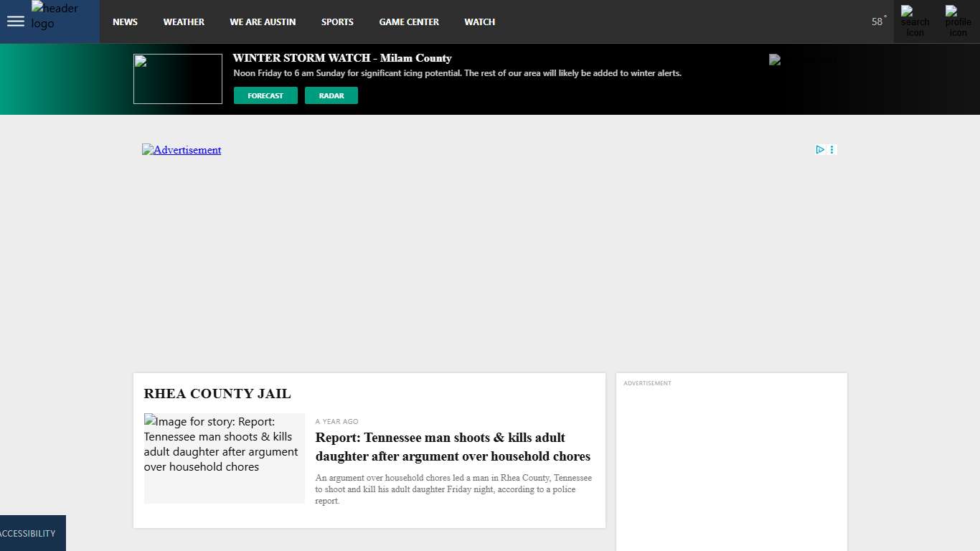
Task: Click the winter storm alert thumbnail
Action: [178, 79]
